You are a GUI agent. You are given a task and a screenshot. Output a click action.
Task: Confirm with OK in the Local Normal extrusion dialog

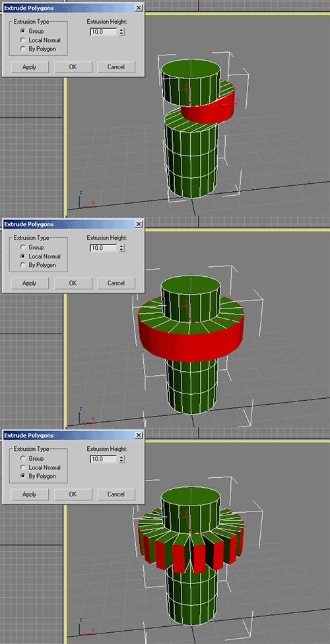[73, 283]
